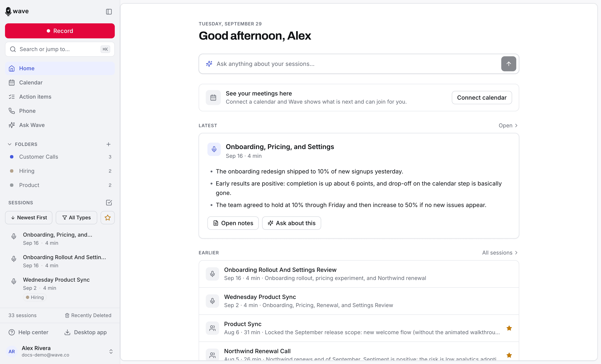Open the Hiring folder
Screen dimensions: 601x364
click(60, 171)
